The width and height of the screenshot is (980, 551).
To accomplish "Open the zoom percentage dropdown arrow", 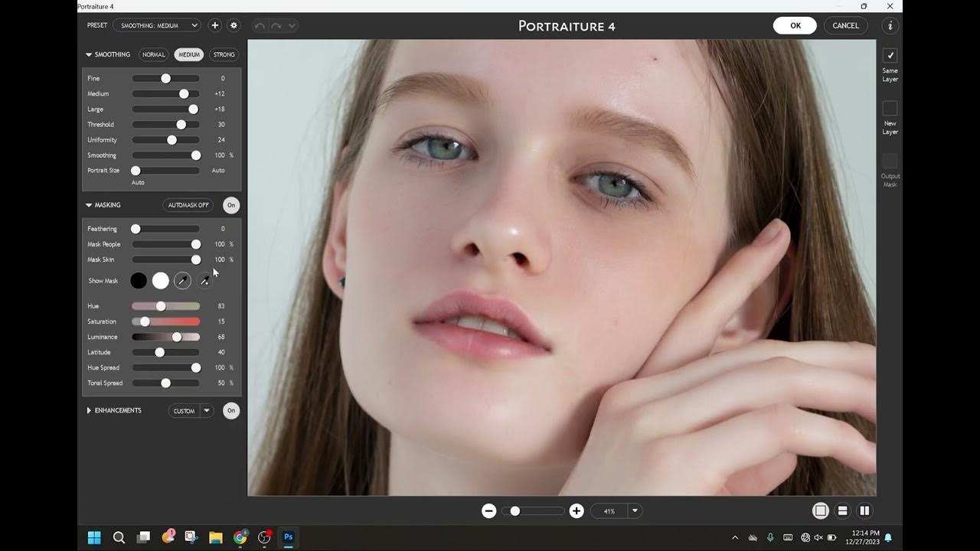I will pos(635,511).
